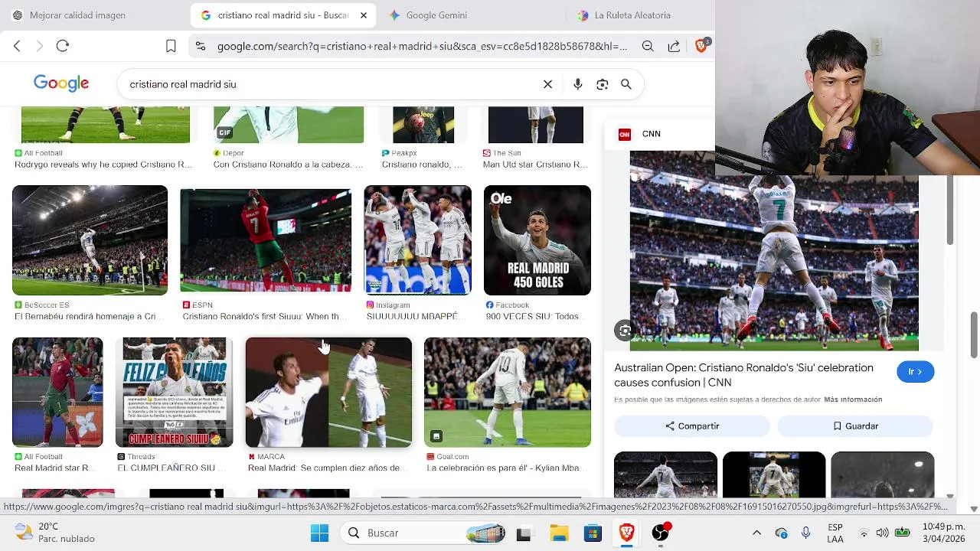Show hidden system tray icons chevron

click(756, 533)
